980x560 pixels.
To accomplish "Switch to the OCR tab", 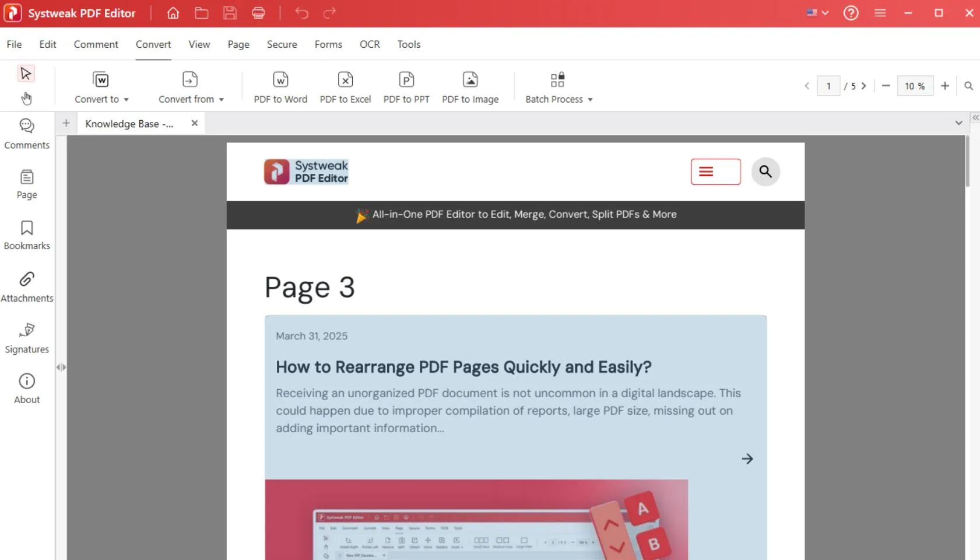I will click(370, 44).
